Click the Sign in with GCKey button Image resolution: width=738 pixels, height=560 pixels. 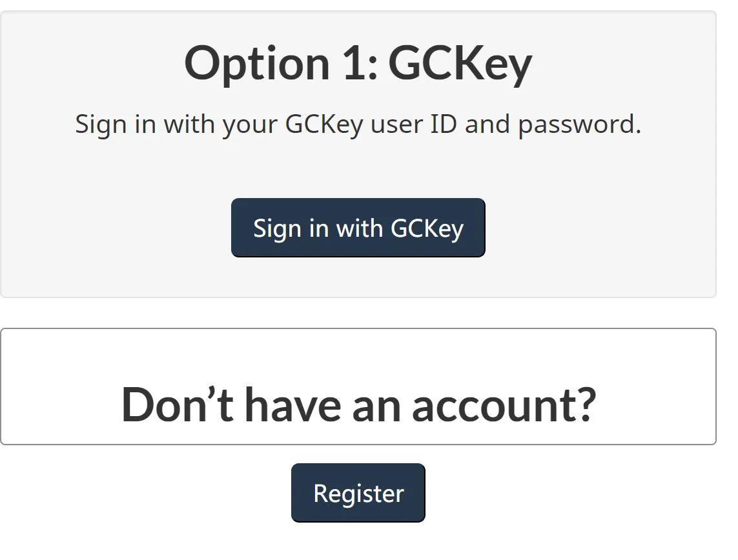coord(358,228)
